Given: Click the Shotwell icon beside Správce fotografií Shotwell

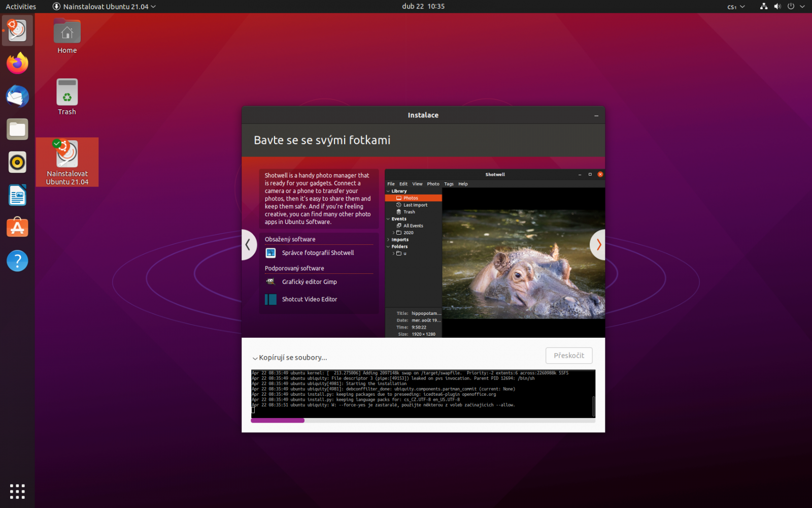Looking at the screenshot, I should [x=270, y=252].
